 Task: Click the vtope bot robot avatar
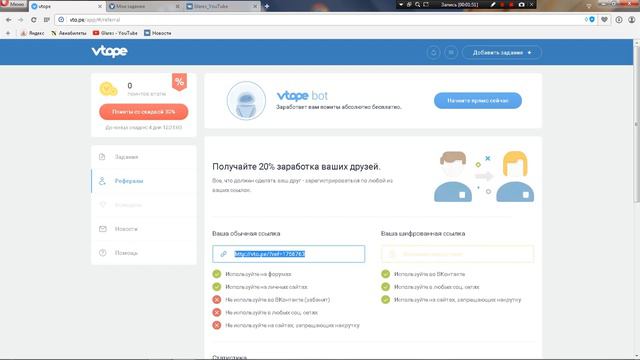point(246,101)
